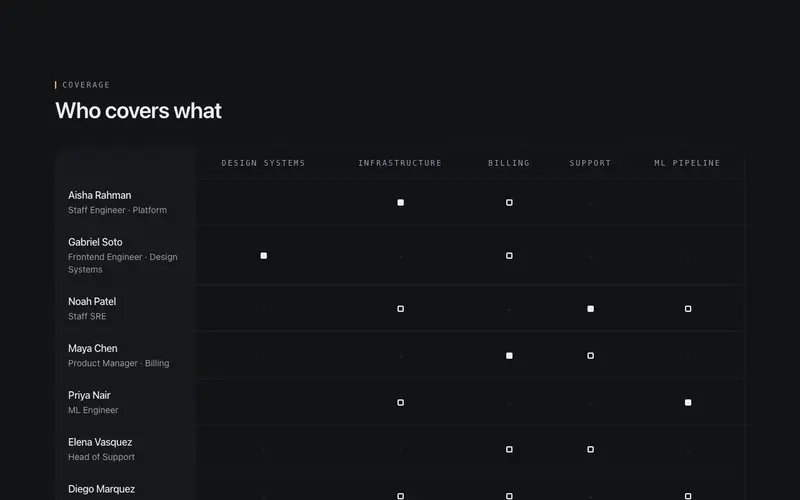Select Elena Vasquez's Billing marker
This screenshot has height=500, width=800.
(509, 449)
